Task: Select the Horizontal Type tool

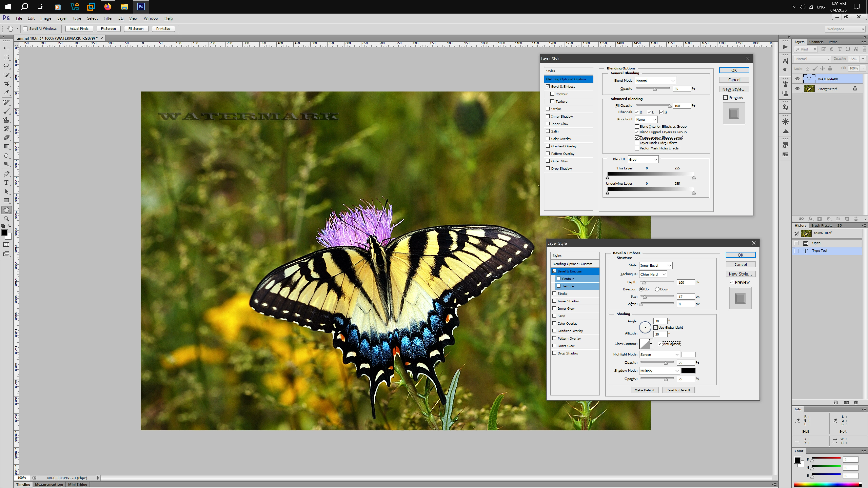Action: click(x=6, y=182)
